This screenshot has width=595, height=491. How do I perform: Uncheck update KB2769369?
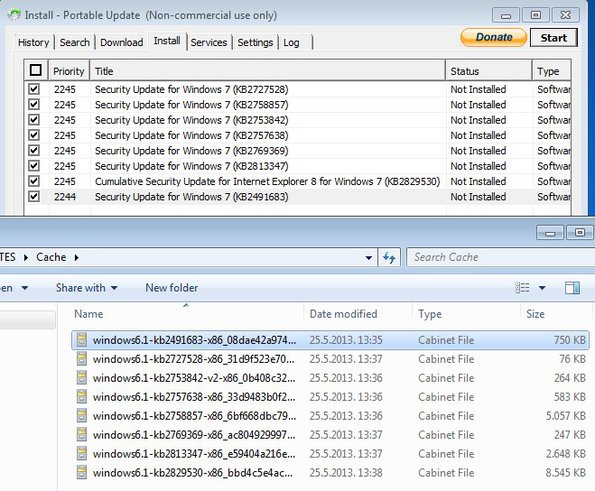pos(34,151)
